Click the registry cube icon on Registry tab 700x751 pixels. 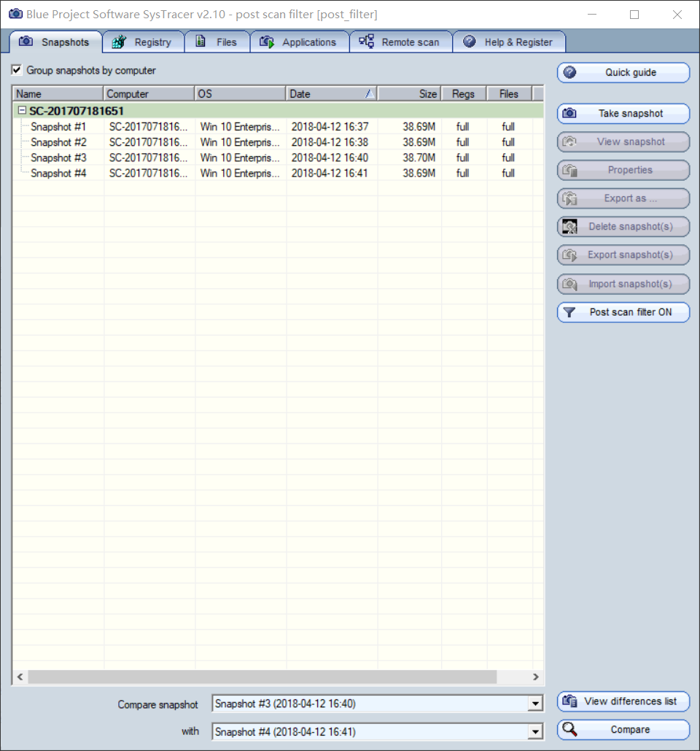pos(119,42)
